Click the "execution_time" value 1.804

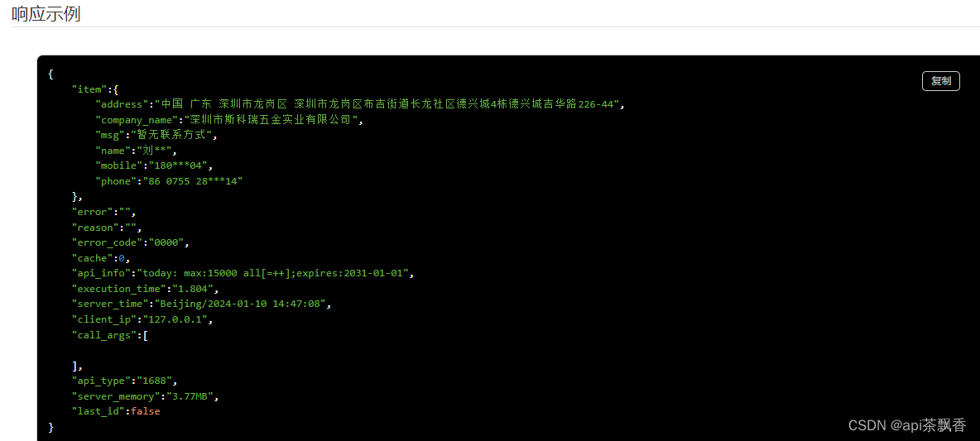tap(193, 289)
